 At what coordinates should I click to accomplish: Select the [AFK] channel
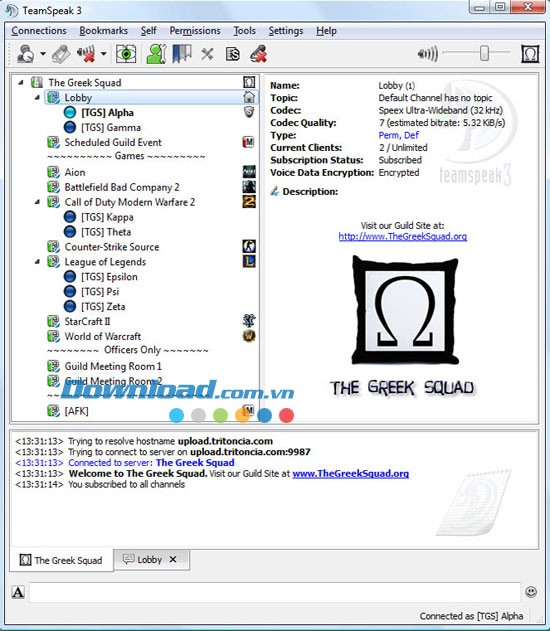pyautogui.click(x=76, y=411)
